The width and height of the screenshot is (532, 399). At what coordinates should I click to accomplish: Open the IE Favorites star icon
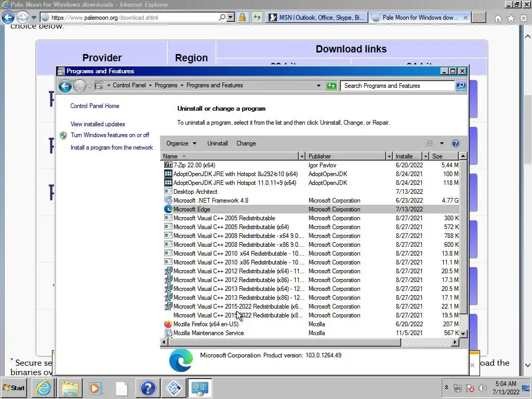[511, 18]
